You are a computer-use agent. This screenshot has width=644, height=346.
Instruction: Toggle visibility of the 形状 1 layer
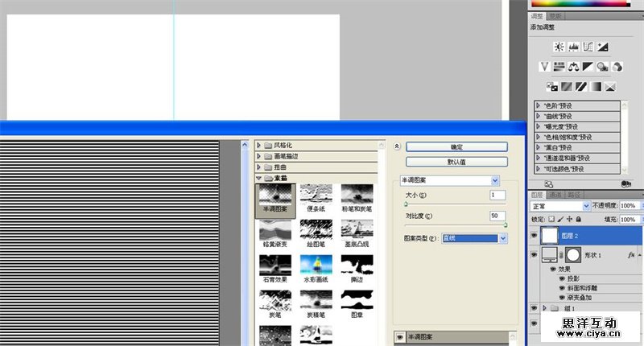pos(535,255)
